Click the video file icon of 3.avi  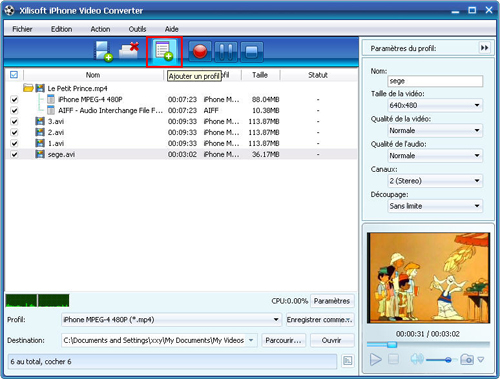click(x=40, y=121)
